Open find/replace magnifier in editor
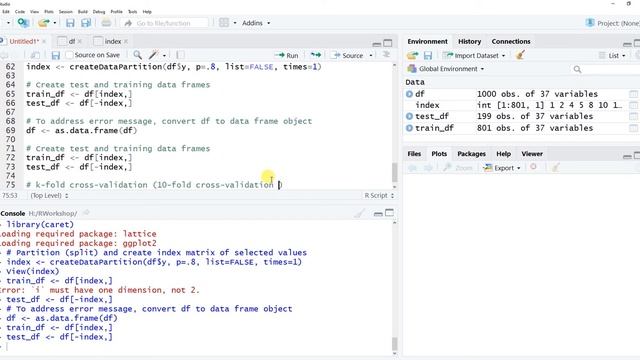The height and width of the screenshot is (360, 640). [138, 55]
